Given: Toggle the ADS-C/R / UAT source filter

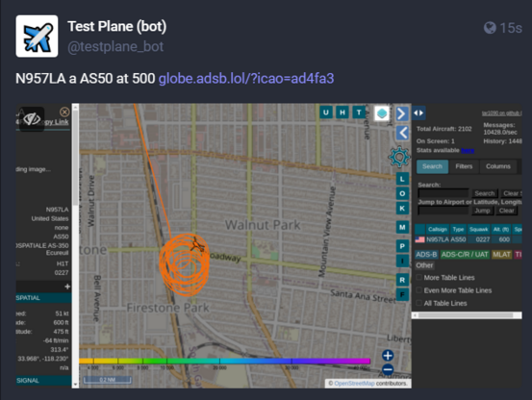Looking at the screenshot, I should 465,255.
